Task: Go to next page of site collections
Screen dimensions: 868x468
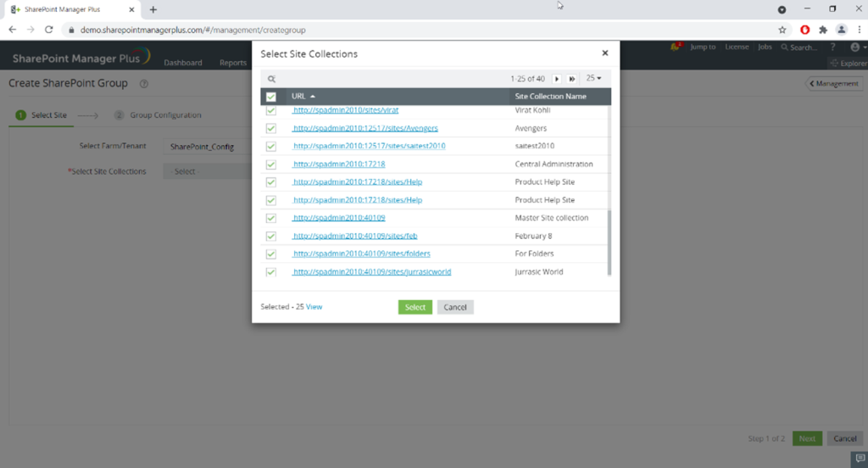Action: [557, 79]
